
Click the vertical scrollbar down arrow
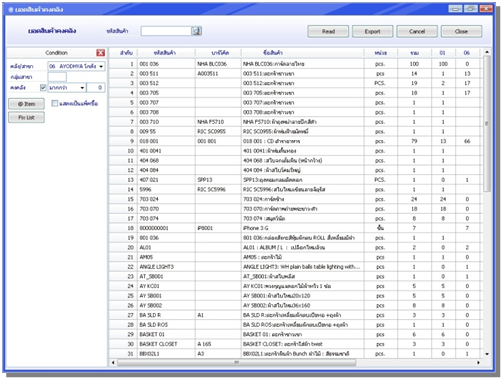pyautogui.click(x=487, y=354)
